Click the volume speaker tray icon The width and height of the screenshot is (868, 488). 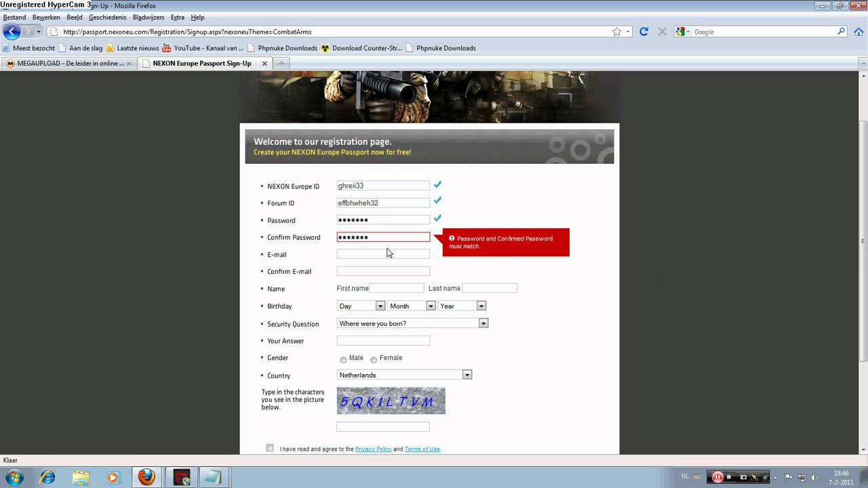click(814, 477)
